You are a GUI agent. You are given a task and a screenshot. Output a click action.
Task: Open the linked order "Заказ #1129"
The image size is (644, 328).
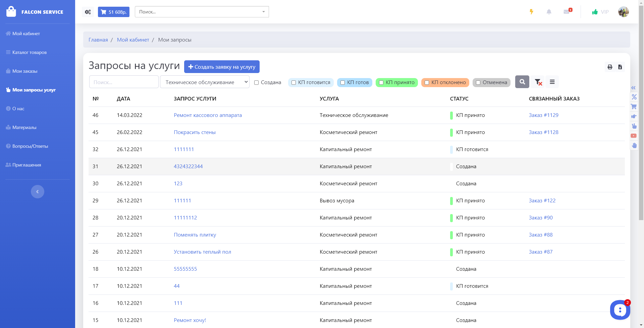pos(543,115)
